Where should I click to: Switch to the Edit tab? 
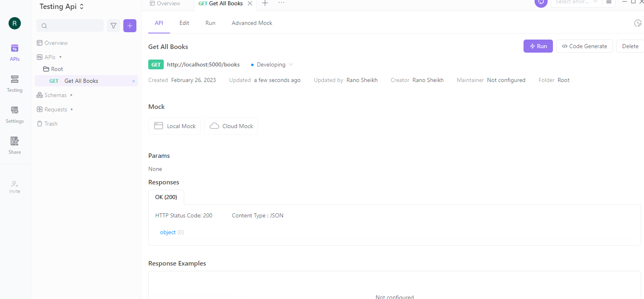pos(184,23)
